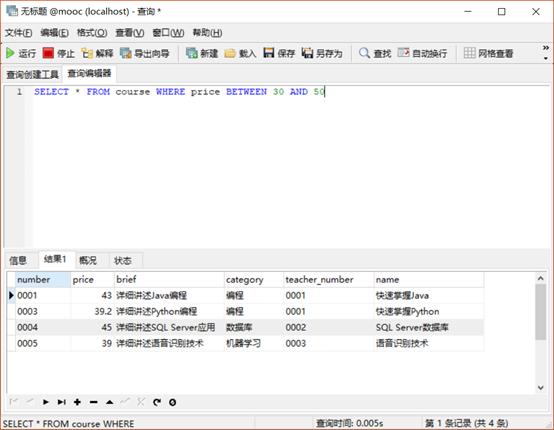Launch the Export Wizard (导出向导)
The height and width of the screenshot is (430, 554).
(x=145, y=53)
